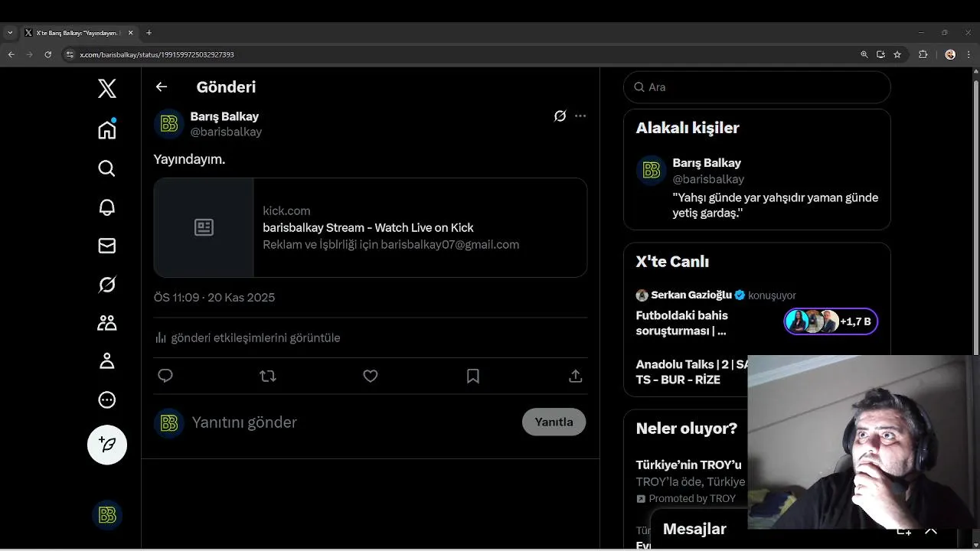This screenshot has height=551, width=980.
Task: Open Türkiye'nin TROY'u promoted trend
Action: point(688,465)
